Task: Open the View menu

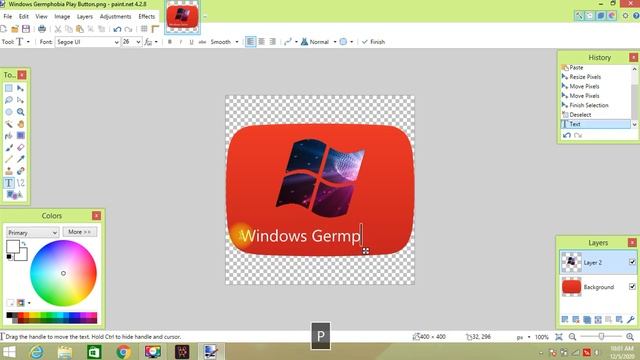Action: (x=41, y=16)
